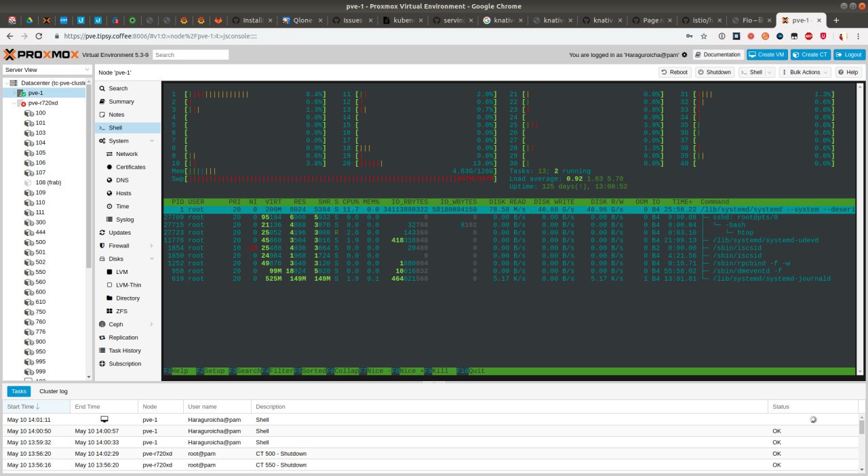Sort by the Status column header

point(812,406)
